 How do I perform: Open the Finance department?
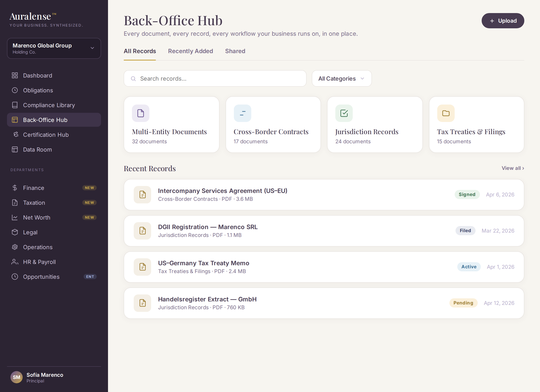[x=54, y=188]
